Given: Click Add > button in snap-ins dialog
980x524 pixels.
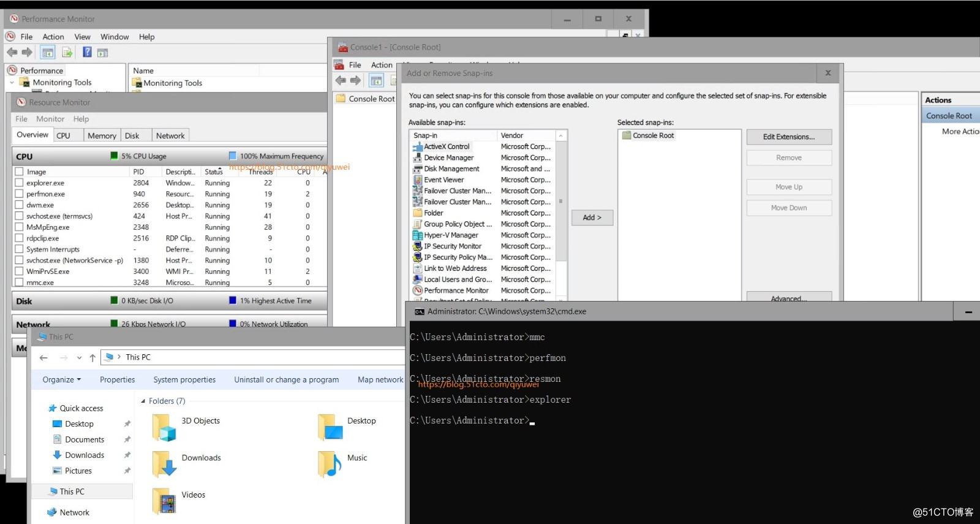Looking at the screenshot, I should (592, 218).
